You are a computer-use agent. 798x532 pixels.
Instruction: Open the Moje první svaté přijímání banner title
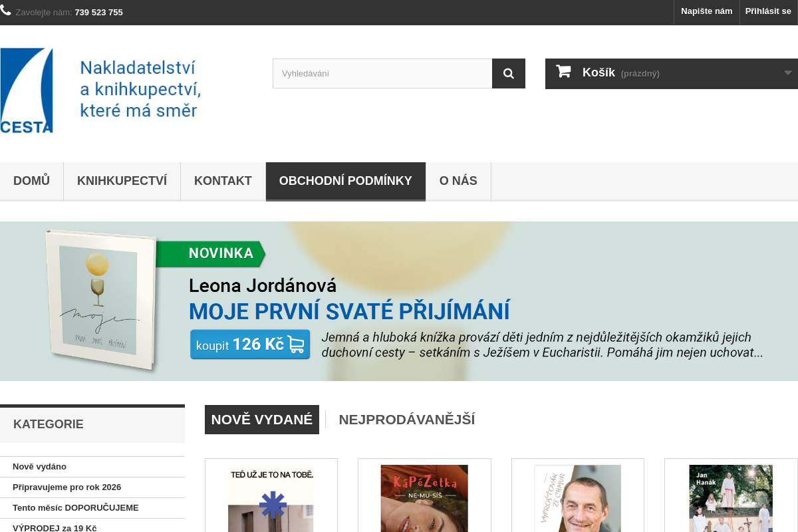pos(349,311)
